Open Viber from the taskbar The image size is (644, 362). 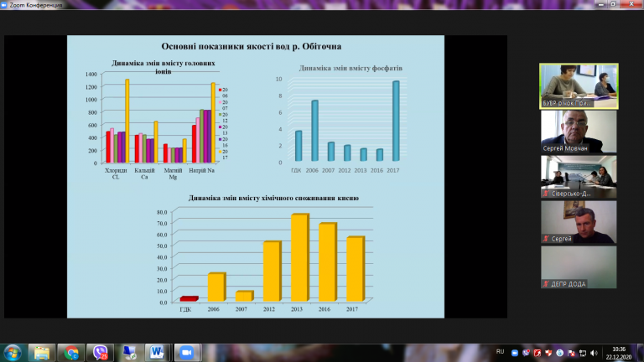coord(101,353)
